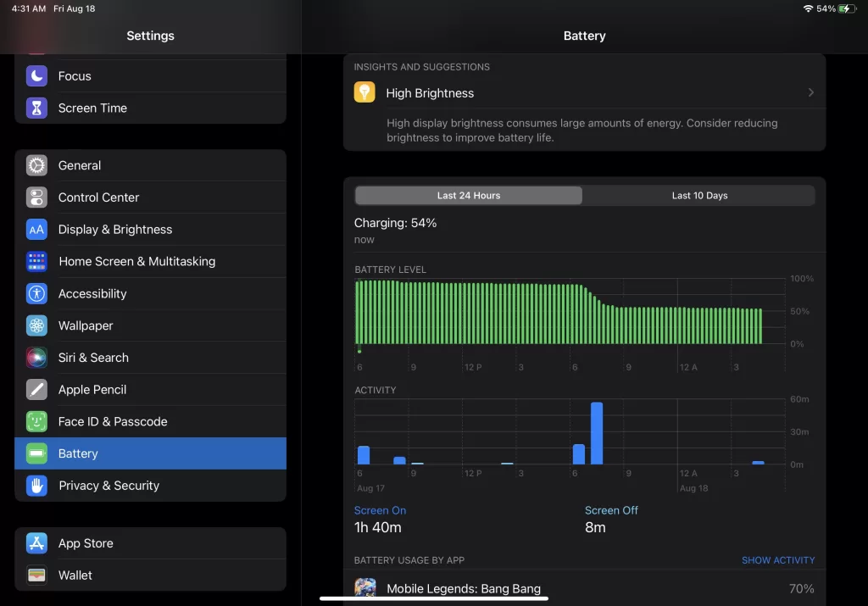Tap the 54% battery percentage in status bar
The height and width of the screenshot is (606, 868).
(826, 8)
